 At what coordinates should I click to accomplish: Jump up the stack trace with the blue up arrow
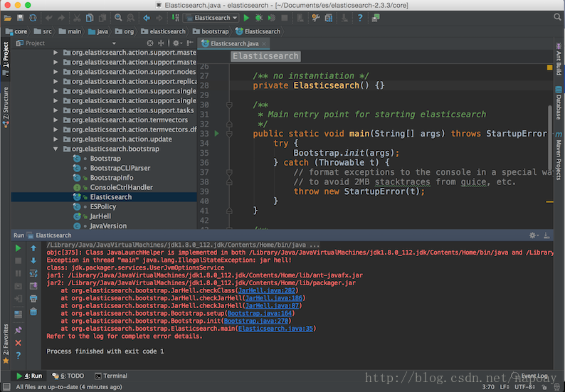point(33,248)
